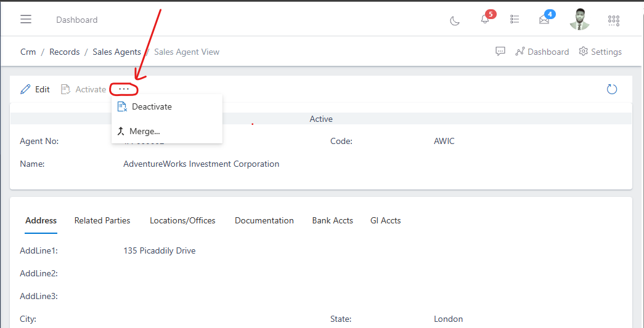The height and width of the screenshot is (328, 644).
Task: Go to Records breadcrumb
Action: pos(65,52)
